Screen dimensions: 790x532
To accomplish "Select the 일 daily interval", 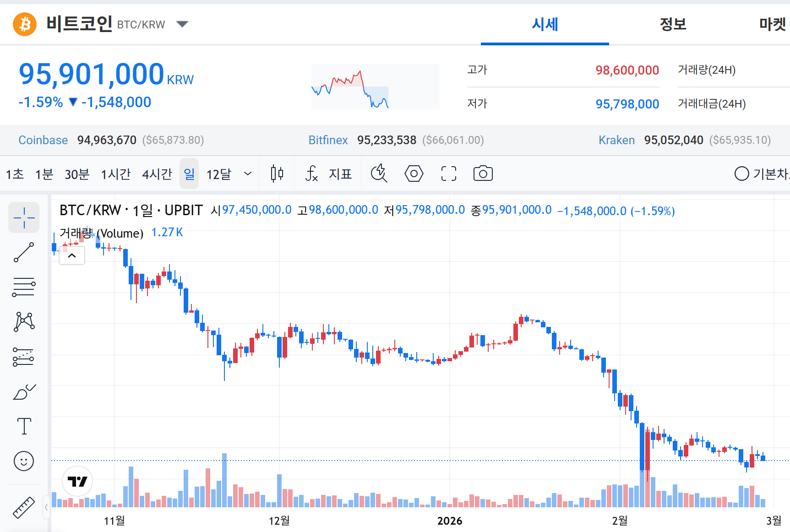I will click(x=189, y=174).
